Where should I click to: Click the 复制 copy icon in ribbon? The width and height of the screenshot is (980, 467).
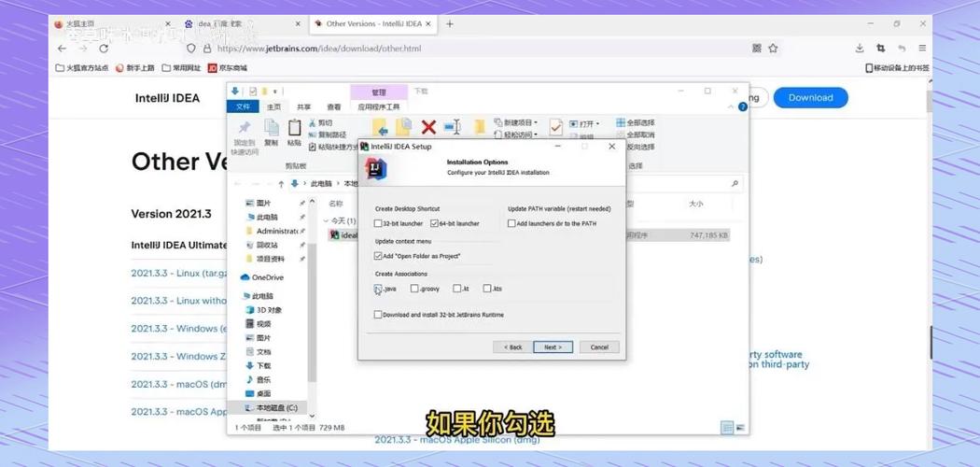272,128
